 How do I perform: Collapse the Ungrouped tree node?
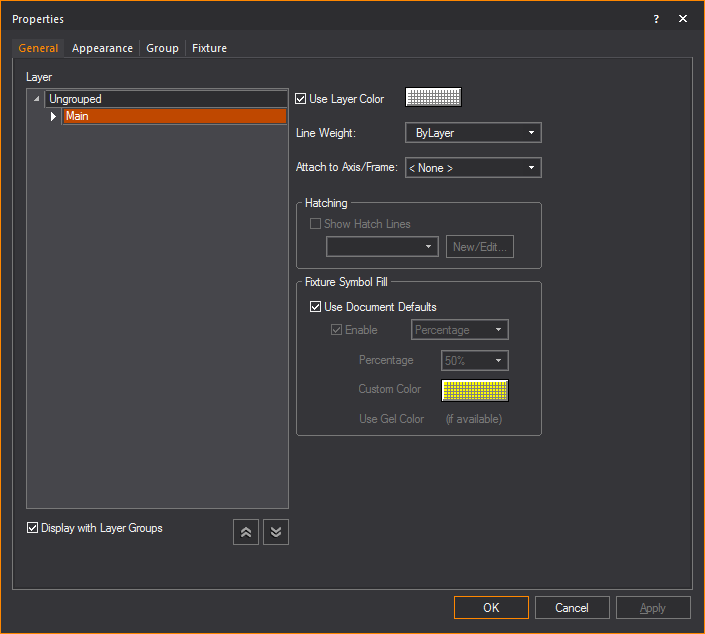click(x=37, y=99)
